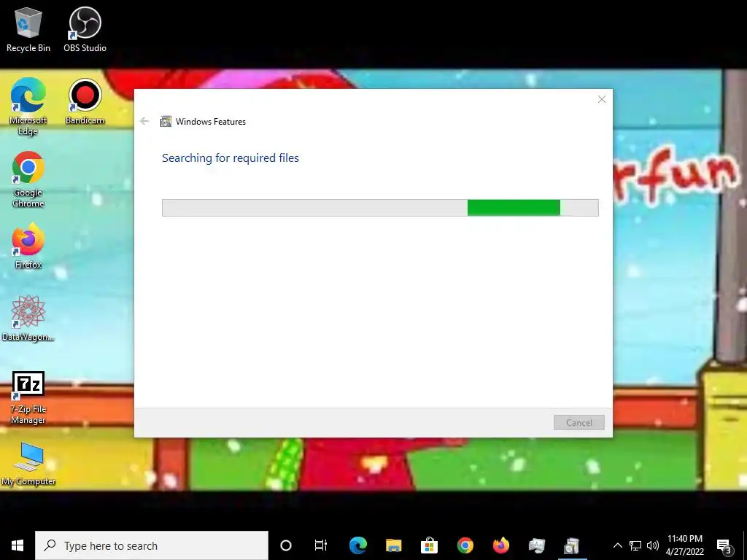
Task: Open the notification center icon
Action: [x=724, y=546]
